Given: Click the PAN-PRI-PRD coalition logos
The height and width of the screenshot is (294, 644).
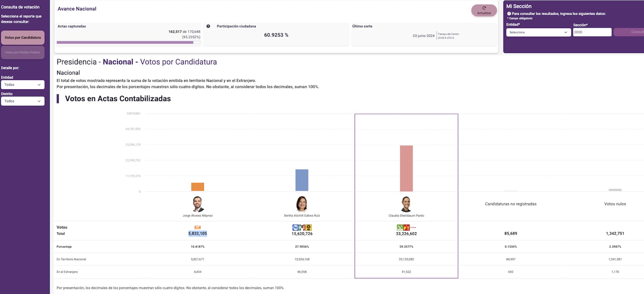Looking at the screenshot, I should [302, 227].
